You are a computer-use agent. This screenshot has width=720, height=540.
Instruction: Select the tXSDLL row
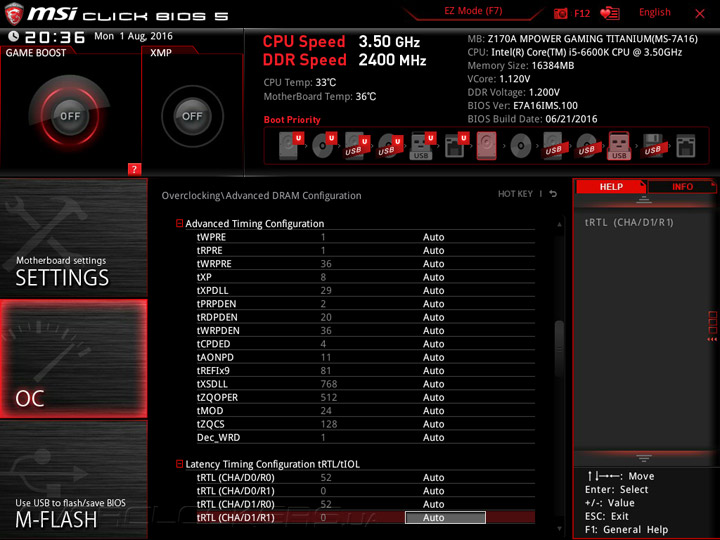(366, 384)
